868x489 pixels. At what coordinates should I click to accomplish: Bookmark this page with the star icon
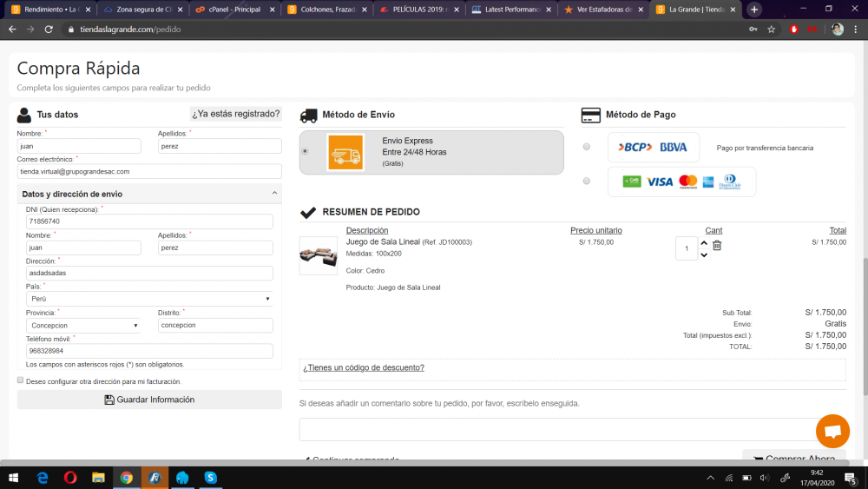[x=771, y=30]
